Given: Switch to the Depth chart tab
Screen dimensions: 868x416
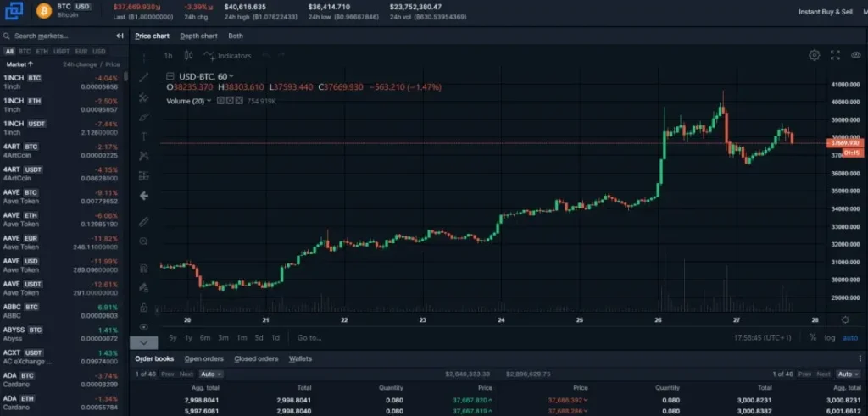Looking at the screenshot, I should [x=198, y=36].
